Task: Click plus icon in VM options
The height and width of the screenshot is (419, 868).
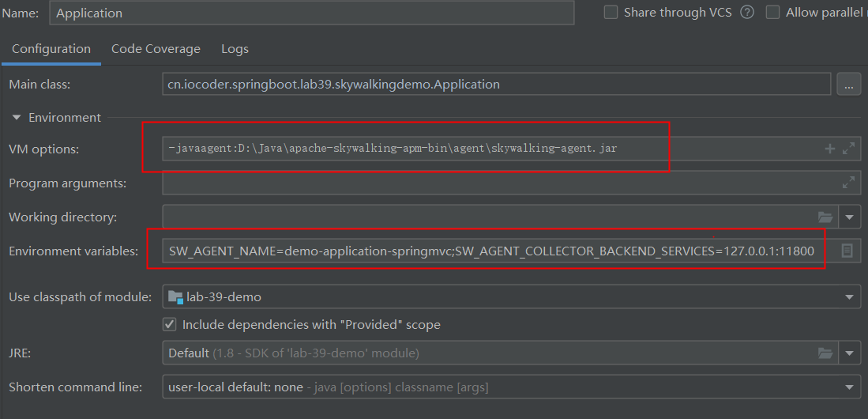Action: (830, 149)
